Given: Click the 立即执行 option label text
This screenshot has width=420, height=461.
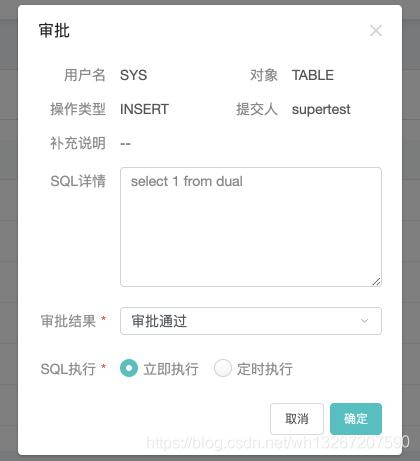Looking at the screenshot, I should [x=171, y=369].
